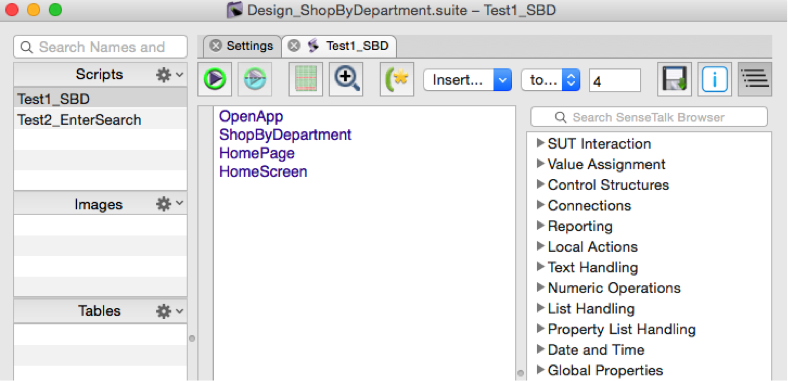This screenshot has height=381, width=788.
Task: Open the Insert... dropdown
Action: point(467,80)
